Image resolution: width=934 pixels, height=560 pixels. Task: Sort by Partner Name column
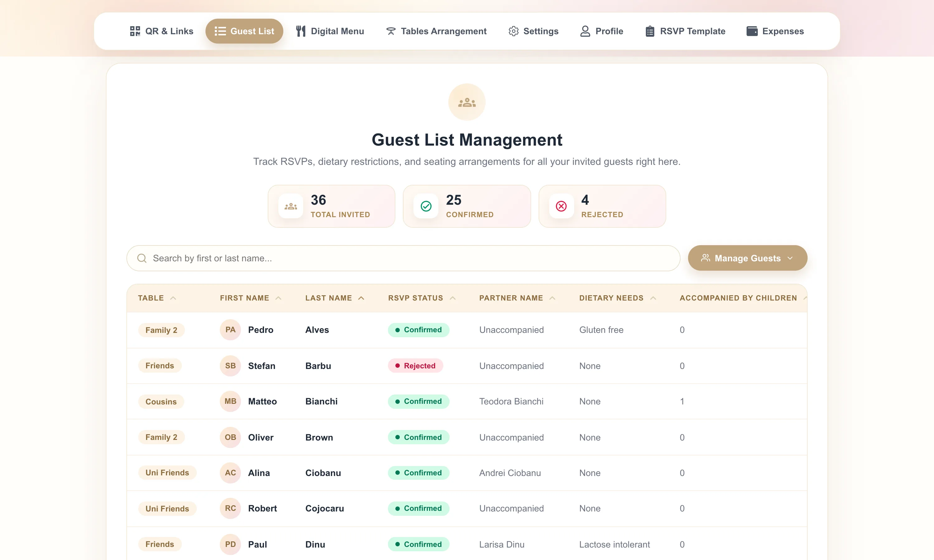tap(517, 298)
